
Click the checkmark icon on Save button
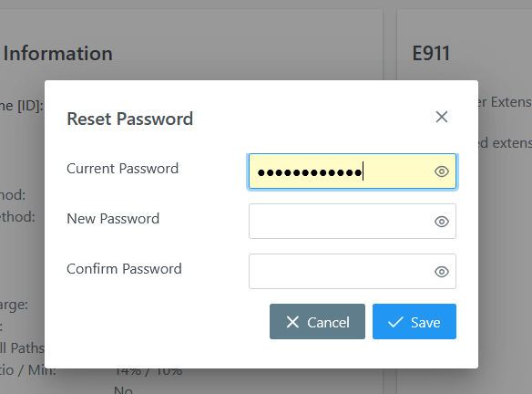pyautogui.click(x=395, y=322)
